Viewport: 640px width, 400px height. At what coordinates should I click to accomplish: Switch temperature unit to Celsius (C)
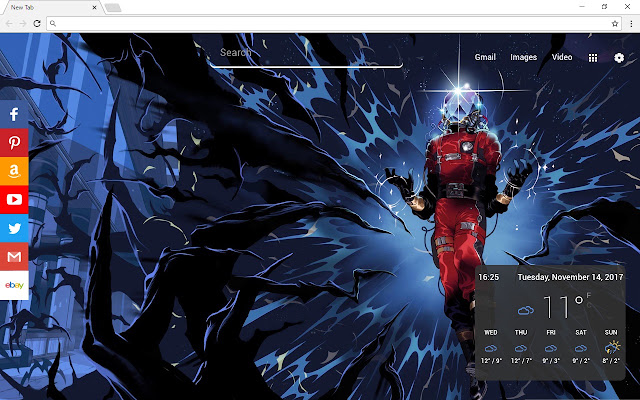pos(589,305)
